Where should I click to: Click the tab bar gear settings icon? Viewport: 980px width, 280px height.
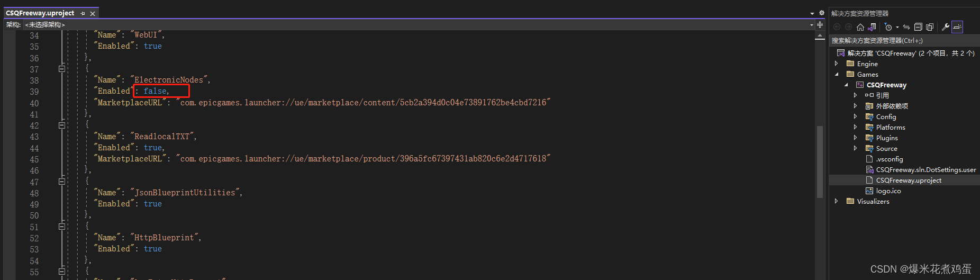pos(821,13)
